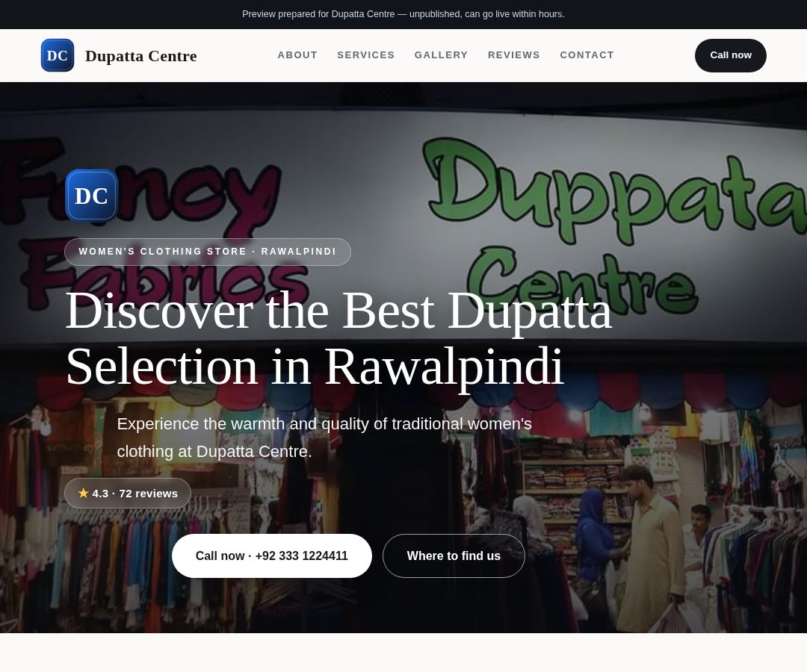Screen dimensions: 807x672
Task: Go to the Gallery section
Action: 441,55
